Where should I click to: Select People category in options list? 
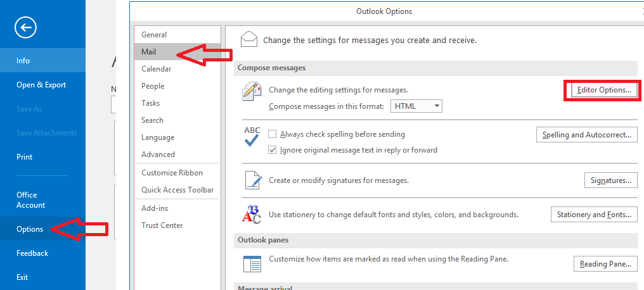177,86
